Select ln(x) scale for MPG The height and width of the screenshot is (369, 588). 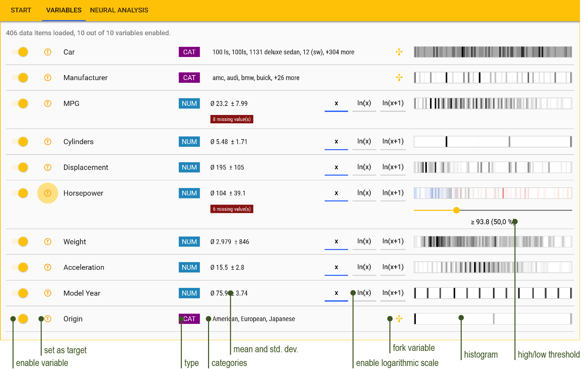click(364, 103)
